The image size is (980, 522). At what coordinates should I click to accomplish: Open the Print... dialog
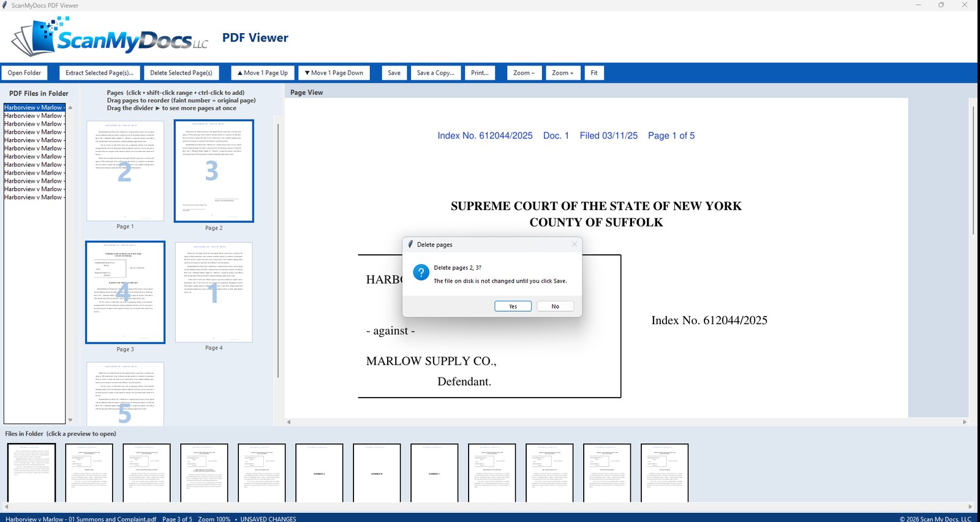480,73
